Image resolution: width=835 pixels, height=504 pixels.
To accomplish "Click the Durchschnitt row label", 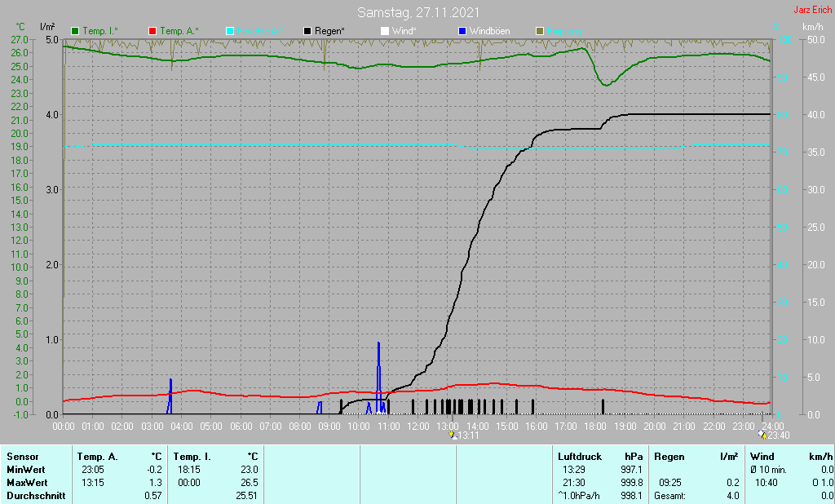I will pos(35,495).
